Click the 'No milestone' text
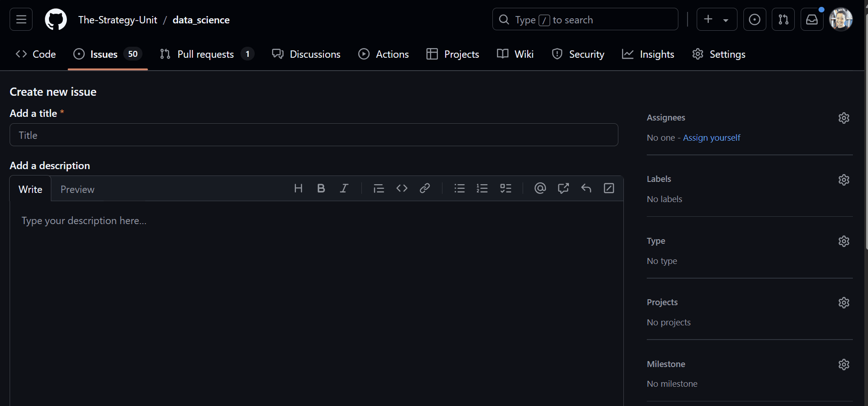 click(x=672, y=384)
